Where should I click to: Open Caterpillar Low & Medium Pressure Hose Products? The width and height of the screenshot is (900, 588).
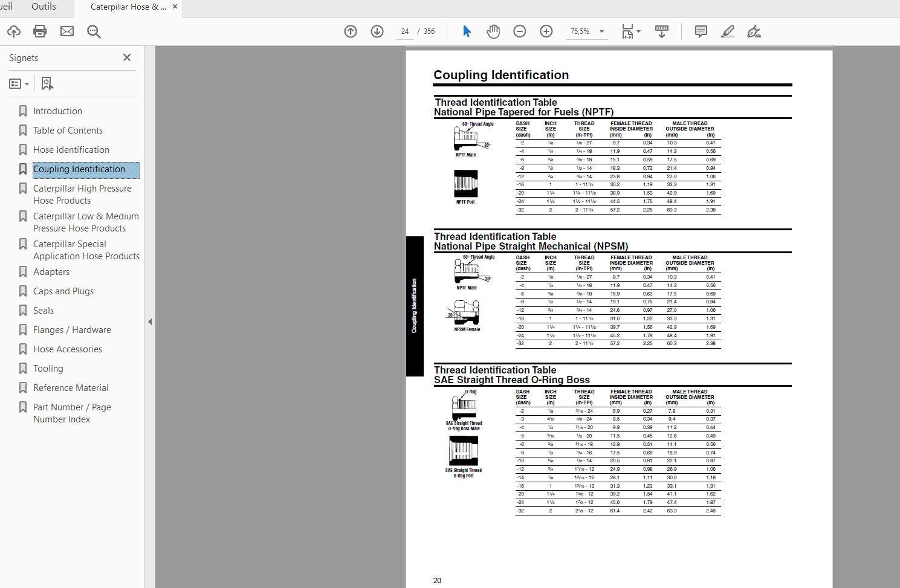point(86,222)
